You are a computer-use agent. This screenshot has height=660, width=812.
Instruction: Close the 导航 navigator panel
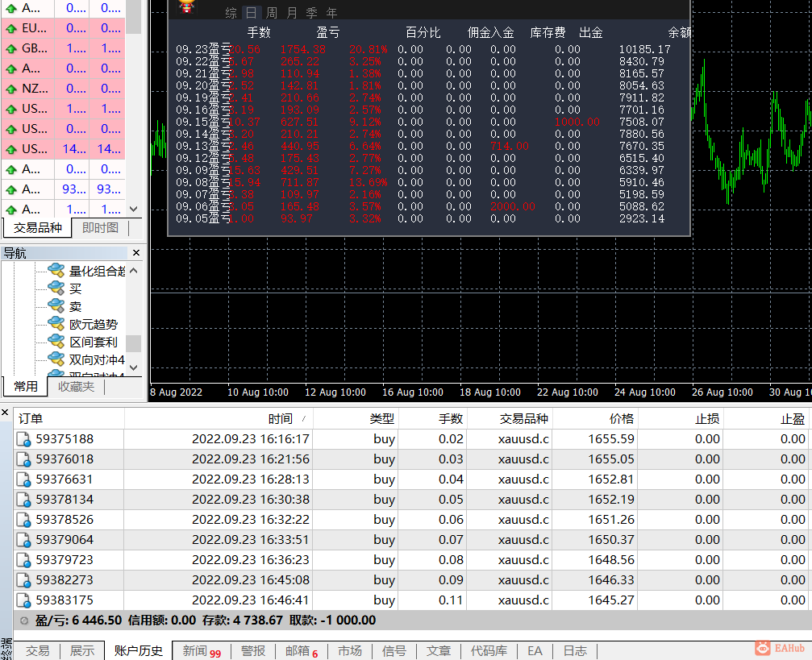136,252
